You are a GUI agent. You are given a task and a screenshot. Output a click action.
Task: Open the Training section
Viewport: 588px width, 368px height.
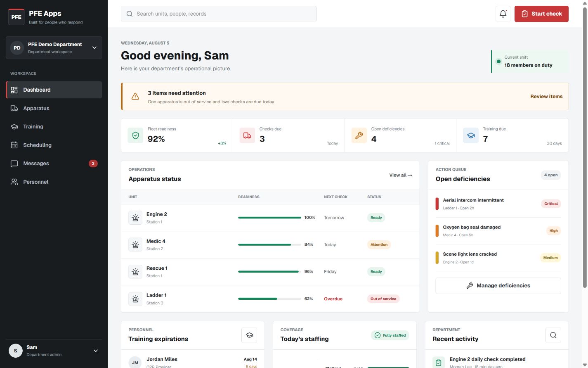[x=54, y=127]
